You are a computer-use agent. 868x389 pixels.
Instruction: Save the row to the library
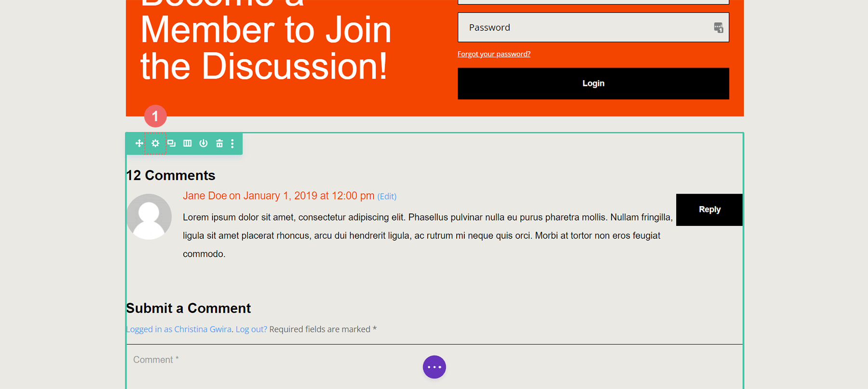[203, 143]
